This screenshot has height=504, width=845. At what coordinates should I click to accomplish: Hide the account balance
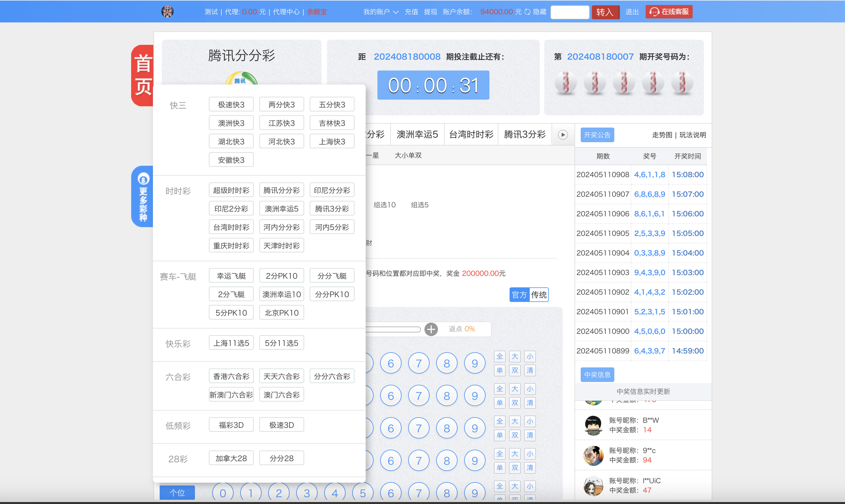540,12
